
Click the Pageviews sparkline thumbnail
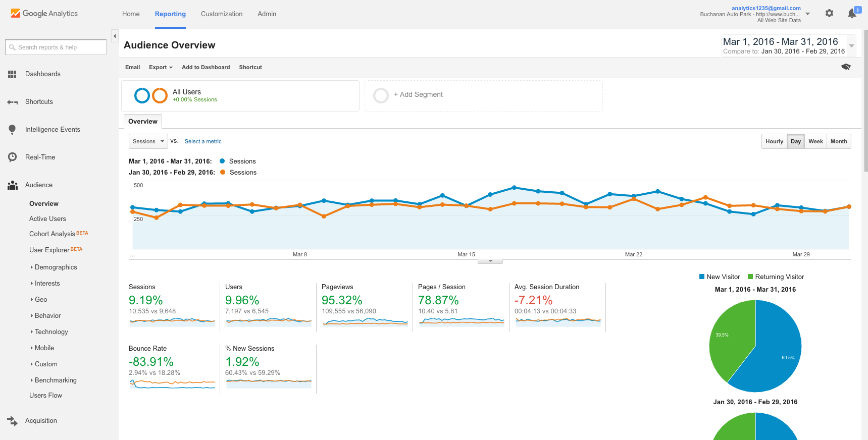point(365,321)
